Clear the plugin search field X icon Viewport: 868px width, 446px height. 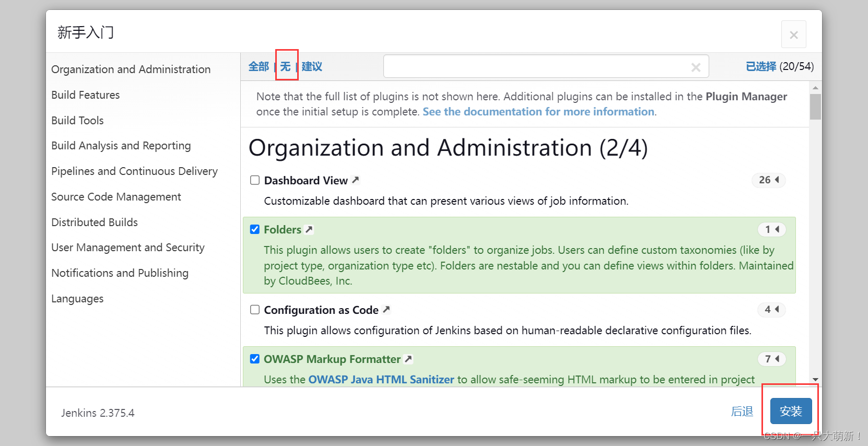tap(696, 67)
